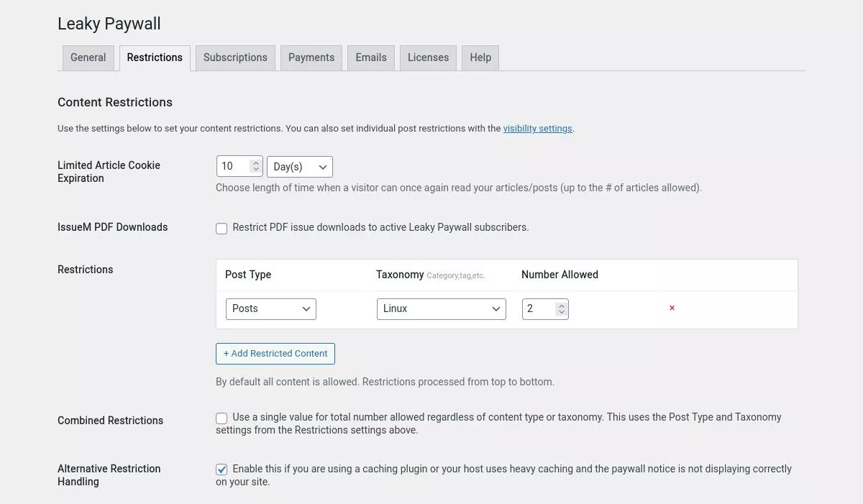Open the Subscriptions tab
863x504 pixels.
[235, 58]
